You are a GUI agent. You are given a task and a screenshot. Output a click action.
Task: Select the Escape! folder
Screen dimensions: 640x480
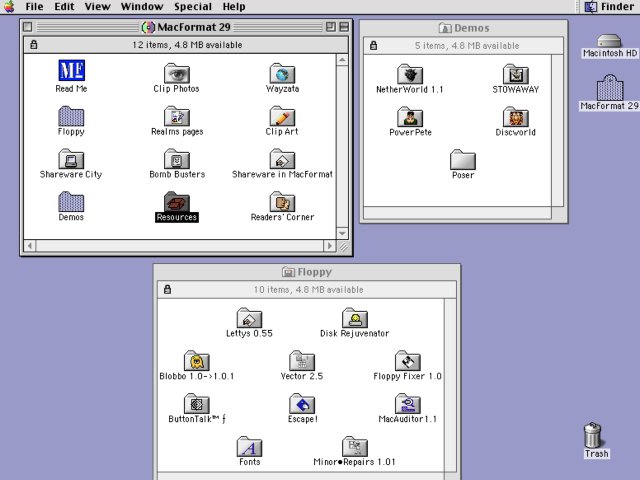pos(302,404)
